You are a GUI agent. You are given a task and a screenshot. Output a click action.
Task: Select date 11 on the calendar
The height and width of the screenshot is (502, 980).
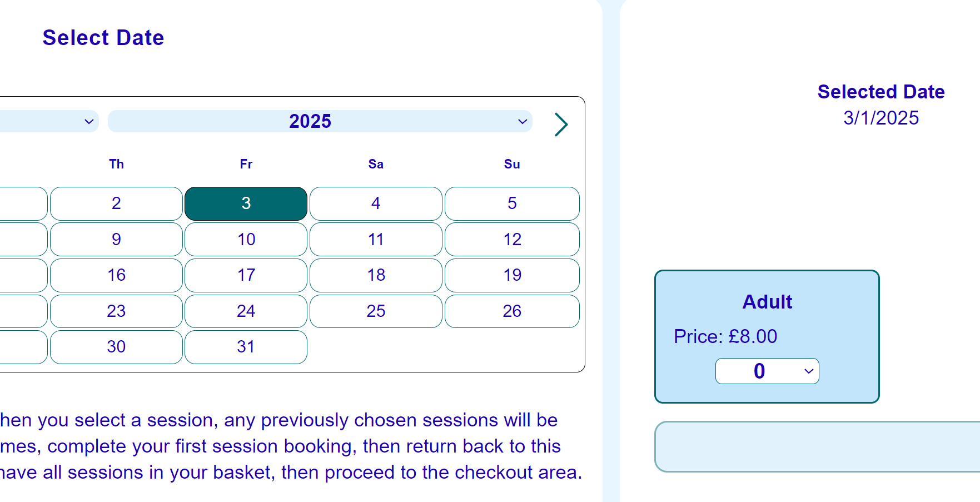click(x=376, y=240)
